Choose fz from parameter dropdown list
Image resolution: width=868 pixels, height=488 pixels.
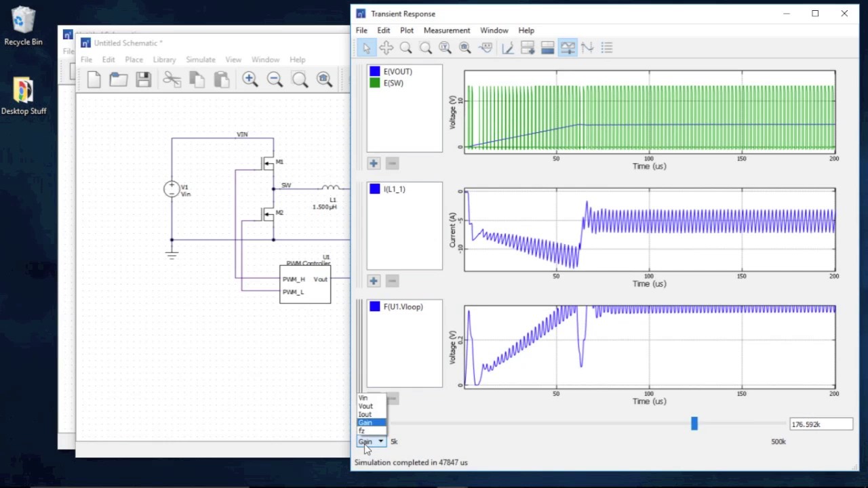pyautogui.click(x=372, y=430)
